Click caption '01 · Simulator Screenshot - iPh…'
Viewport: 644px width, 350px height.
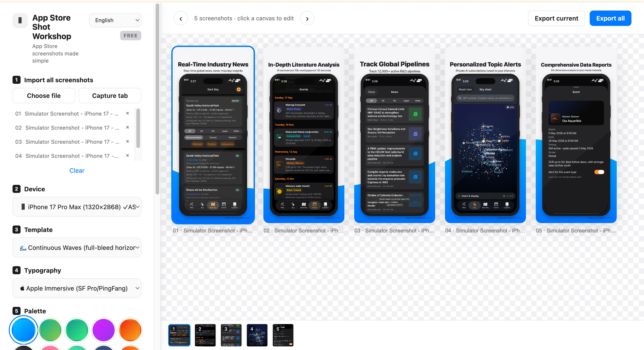(x=213, y=231)
